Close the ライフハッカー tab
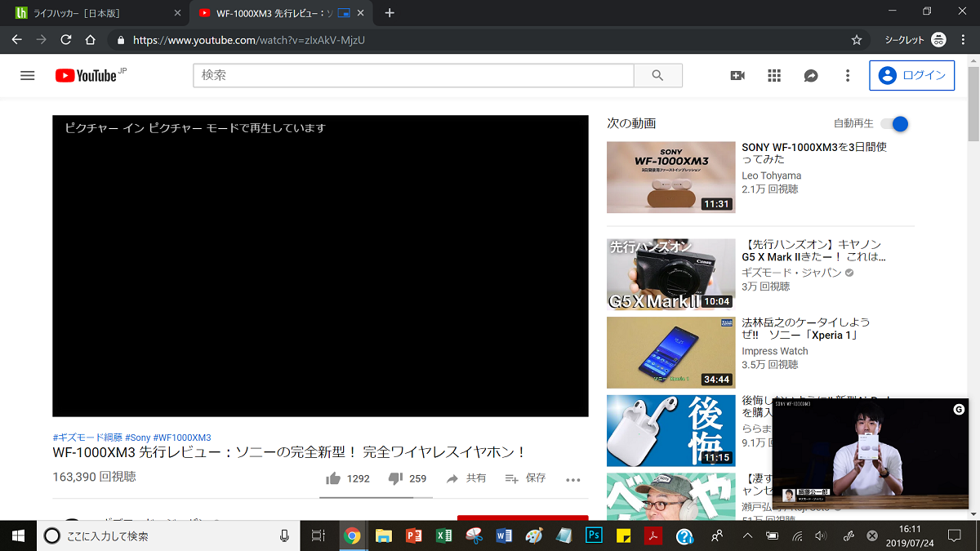This screenshot has width=980, height=551. [x=177, y=12]
